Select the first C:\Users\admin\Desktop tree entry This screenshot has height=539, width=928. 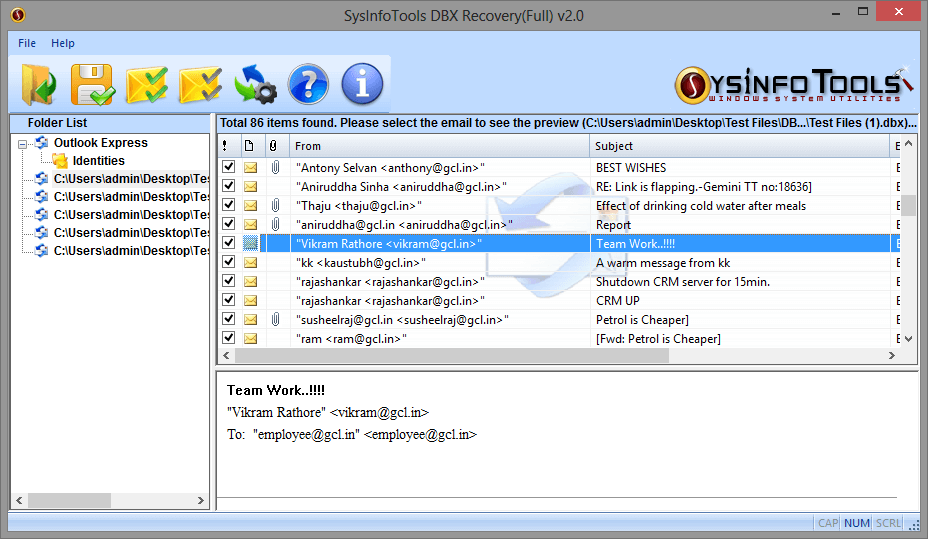pyautogui.click(x=131, y=179)
